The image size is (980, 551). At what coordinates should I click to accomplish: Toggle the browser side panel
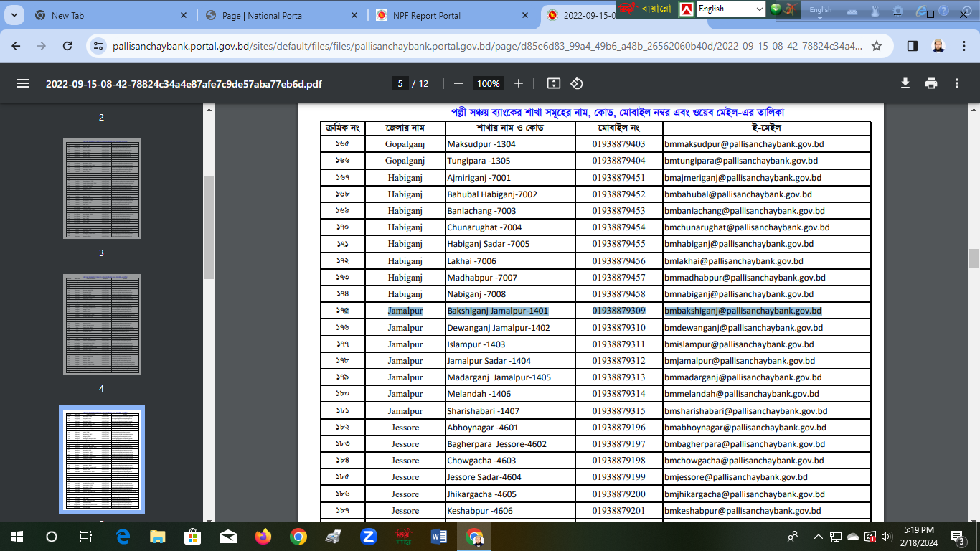[x=913, y=46]
